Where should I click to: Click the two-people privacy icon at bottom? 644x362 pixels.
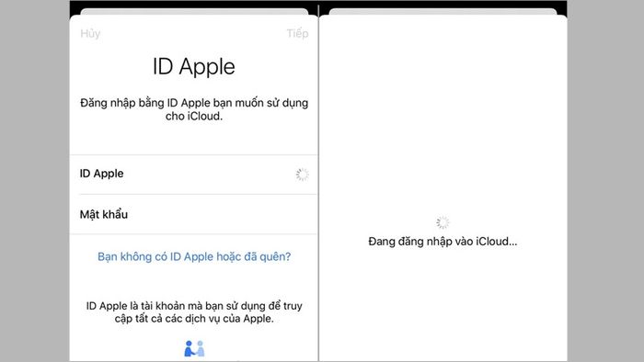[194, 348]
